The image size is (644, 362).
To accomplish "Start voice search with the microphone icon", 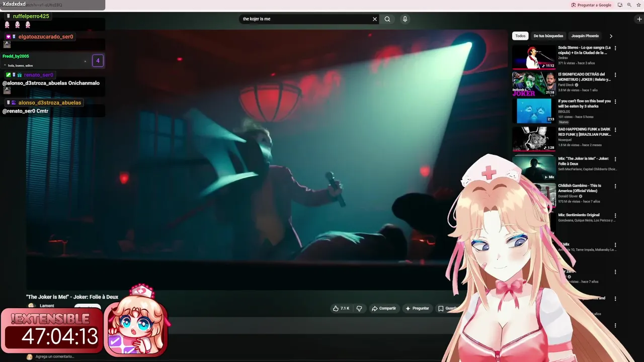I will pyautogui.click(x=405, y=19).
